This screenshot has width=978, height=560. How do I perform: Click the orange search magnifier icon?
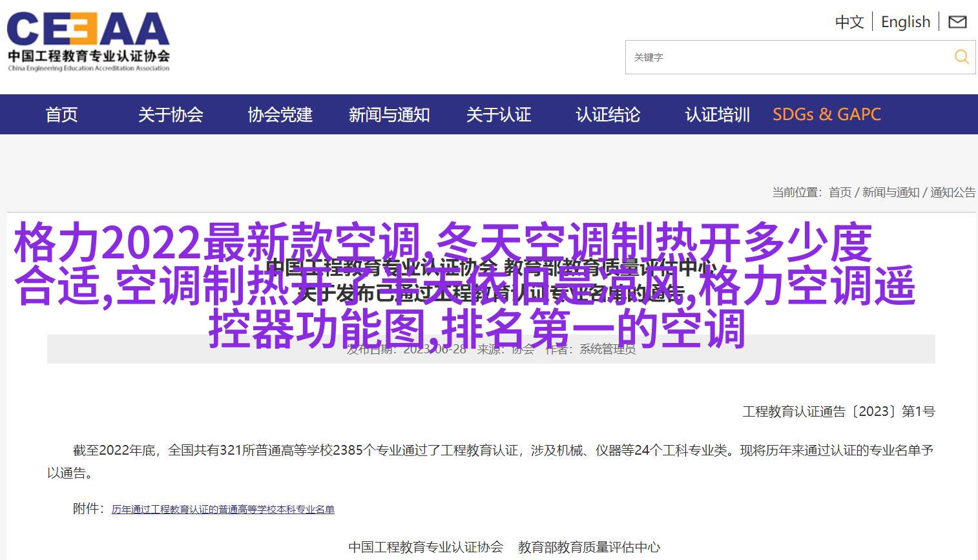tap(961, 57)
